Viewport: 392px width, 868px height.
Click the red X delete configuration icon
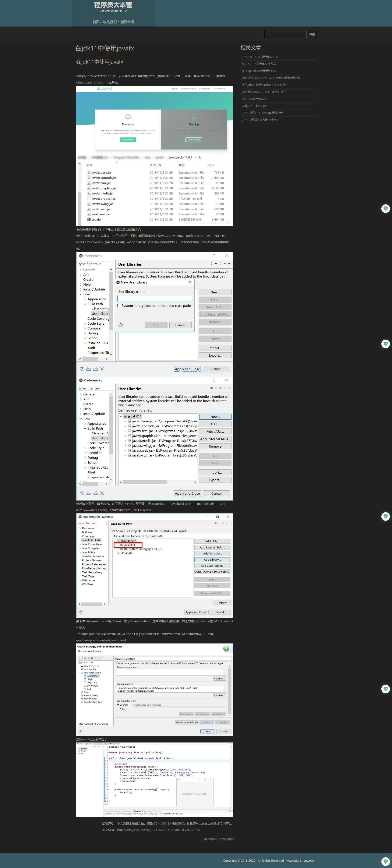pos(92,658)
